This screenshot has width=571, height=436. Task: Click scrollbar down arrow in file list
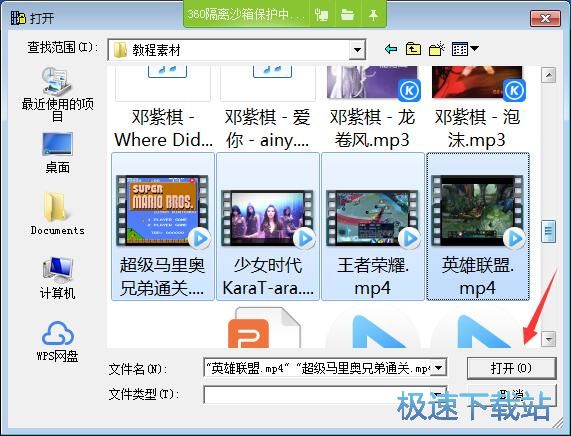(x=548, y=339)
